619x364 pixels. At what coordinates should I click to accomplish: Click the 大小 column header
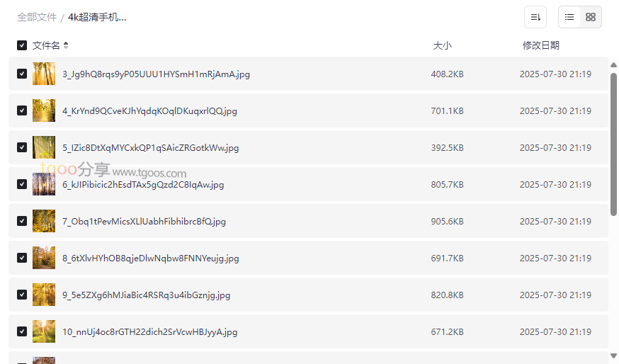pos(442,45)
